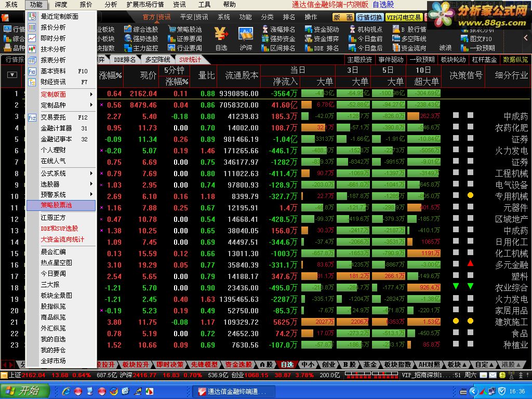Screen dimensions: 532x399
Task: Launch Internet Explorer from quick launch
Action: point(66,391)
